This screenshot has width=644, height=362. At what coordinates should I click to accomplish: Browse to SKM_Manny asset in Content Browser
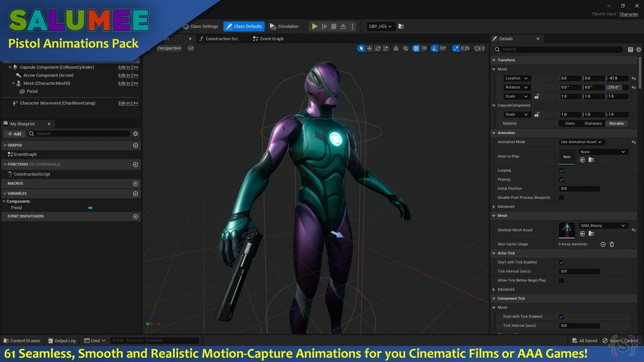[591, 234]
